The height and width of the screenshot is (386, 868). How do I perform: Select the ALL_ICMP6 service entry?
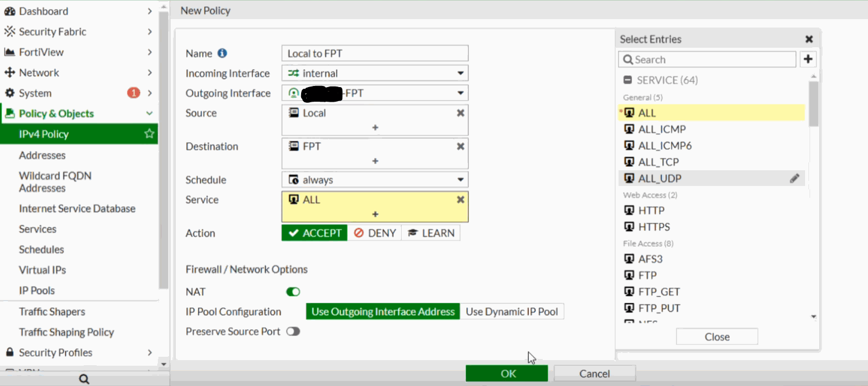point(712,146)
